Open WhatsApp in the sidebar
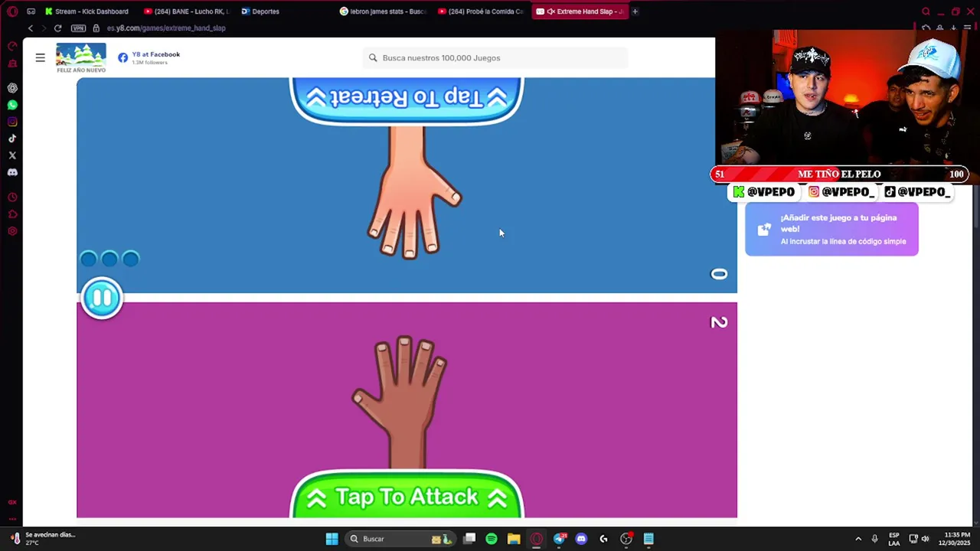 (12, 105)
